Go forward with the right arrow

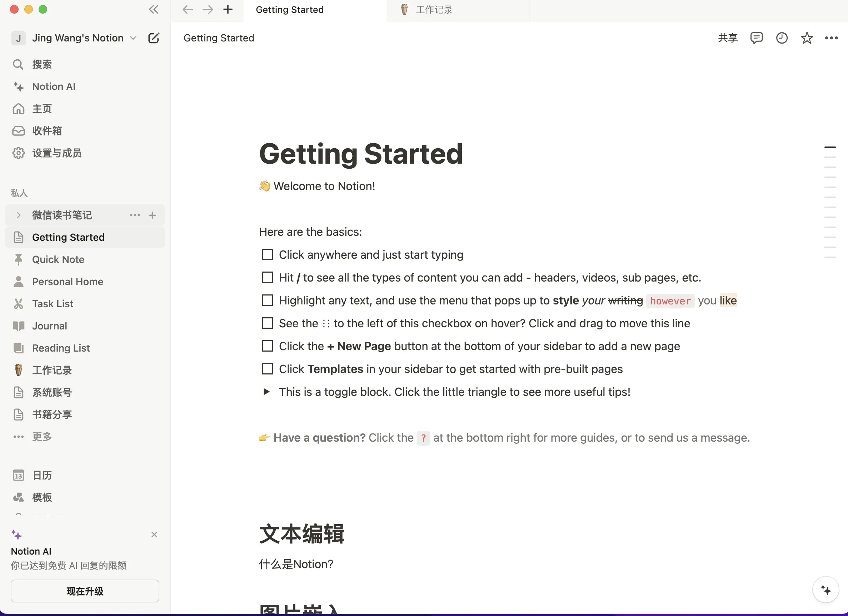click(x=208, y=10)
